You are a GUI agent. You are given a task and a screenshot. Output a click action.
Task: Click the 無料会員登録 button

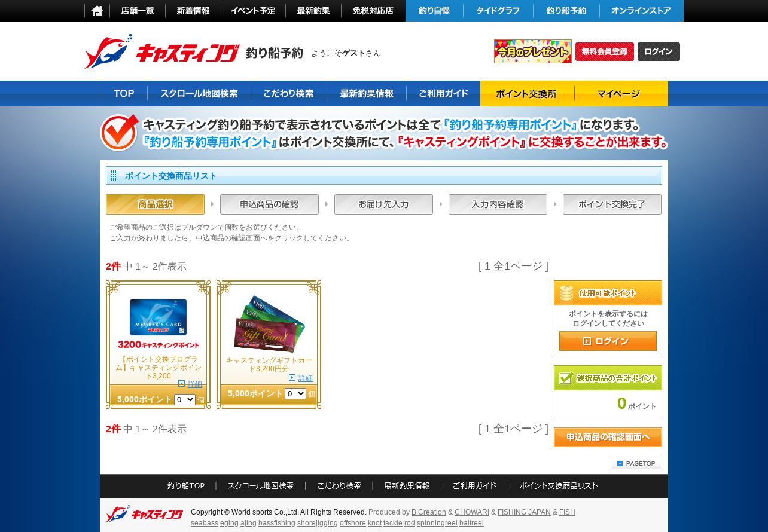point(604,51)
